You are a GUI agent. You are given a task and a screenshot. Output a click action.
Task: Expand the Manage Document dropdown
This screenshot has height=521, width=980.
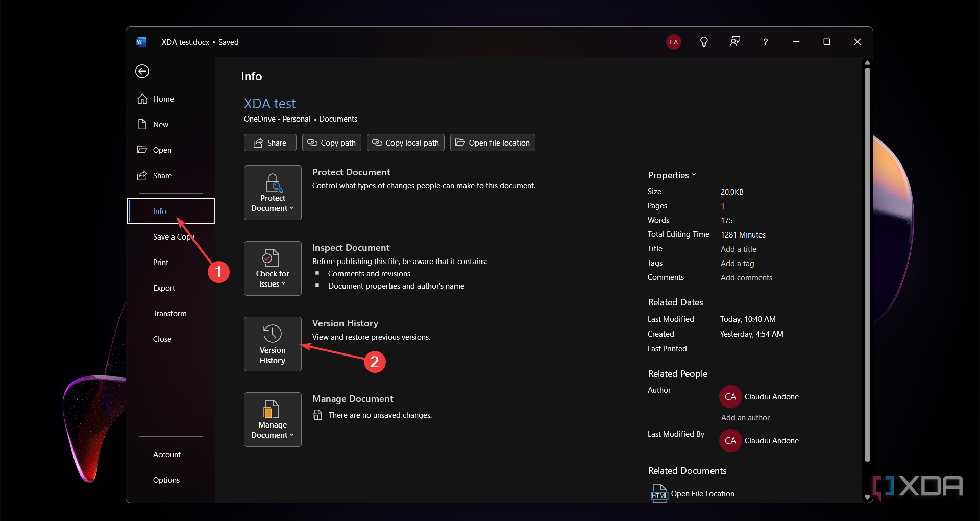(273, 419)
